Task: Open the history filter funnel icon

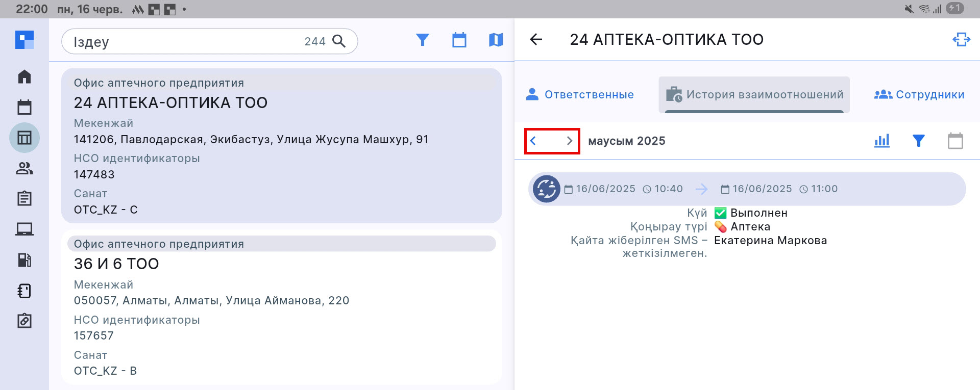Action: coord(918,141)
